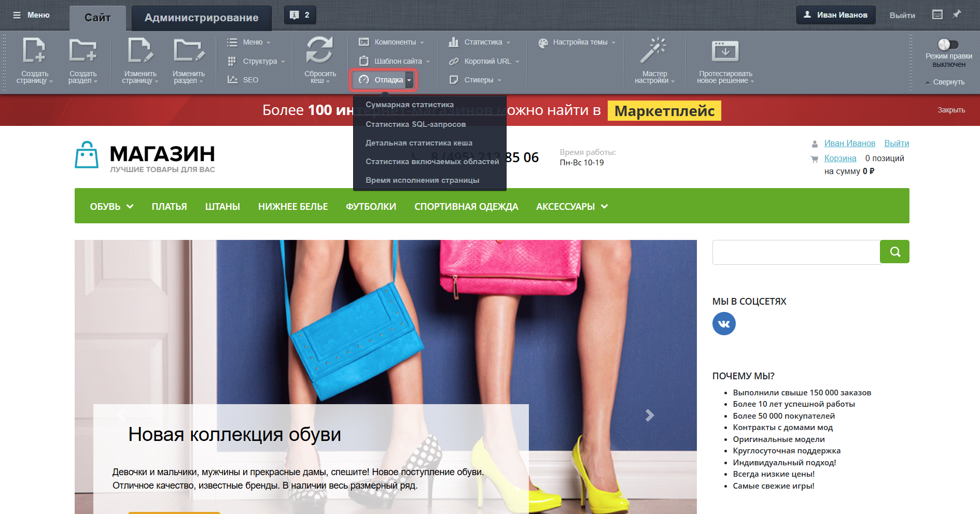Click the Test new solution icon
The image size is (980, 514).
point(725,51)
